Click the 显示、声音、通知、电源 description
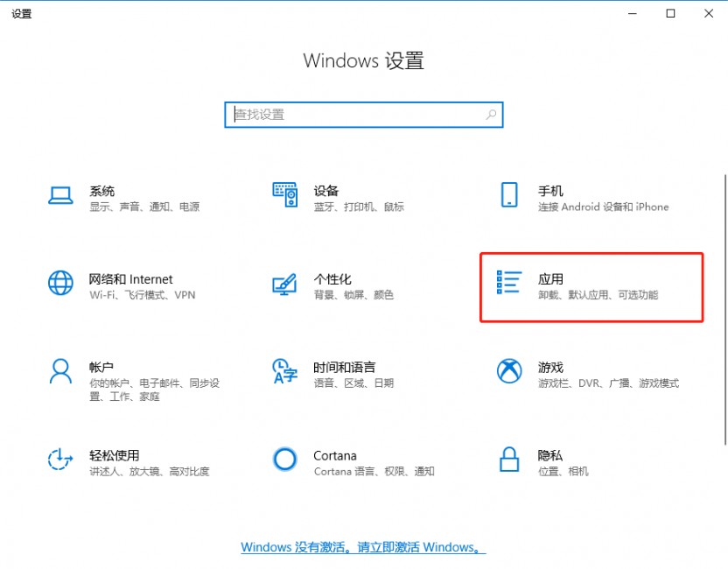 144,207
